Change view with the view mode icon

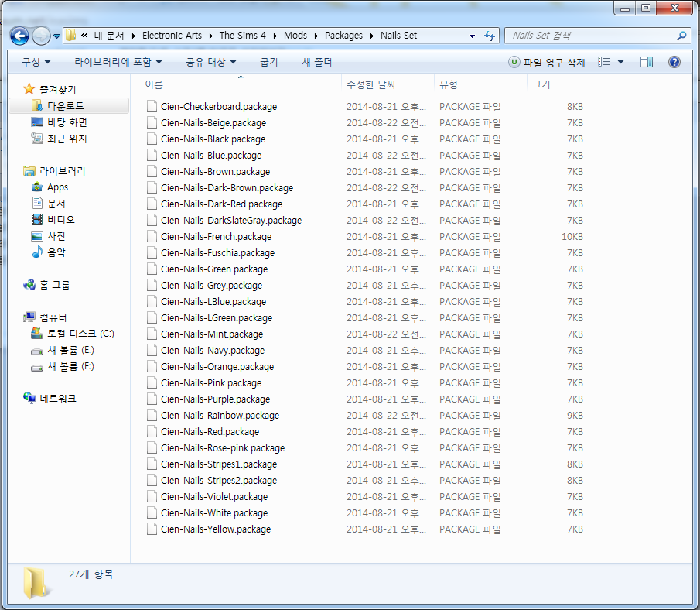[x=603, y=62]
